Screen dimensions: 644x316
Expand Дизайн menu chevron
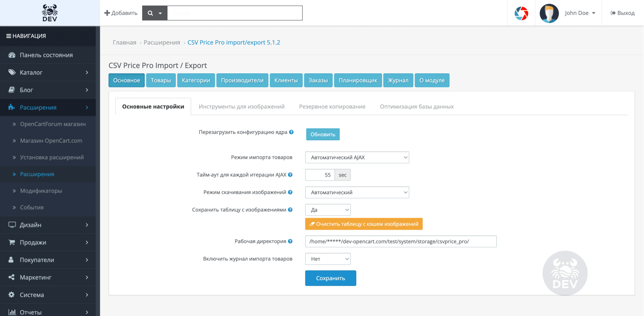87,225
